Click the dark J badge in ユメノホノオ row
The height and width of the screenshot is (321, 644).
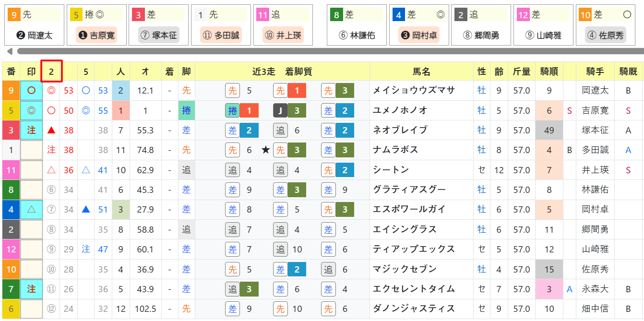tap(280, 111)
